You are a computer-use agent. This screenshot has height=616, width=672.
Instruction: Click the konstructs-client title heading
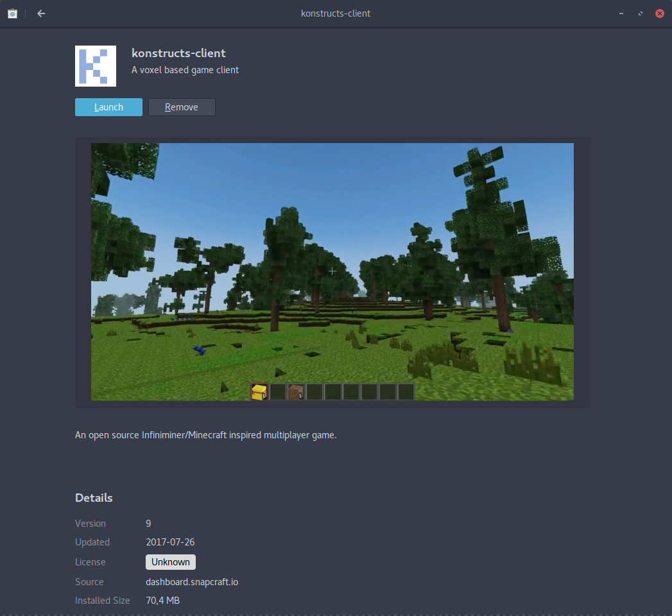click(x=178, y=53)
